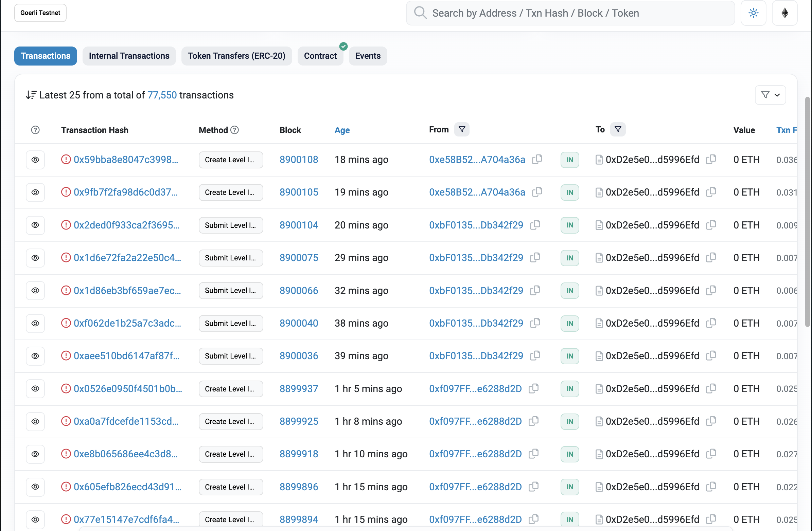
Task: Toggle preview eye for transaction 0x2ded0f933ca2f3695
Action: [x=35, y=225]
